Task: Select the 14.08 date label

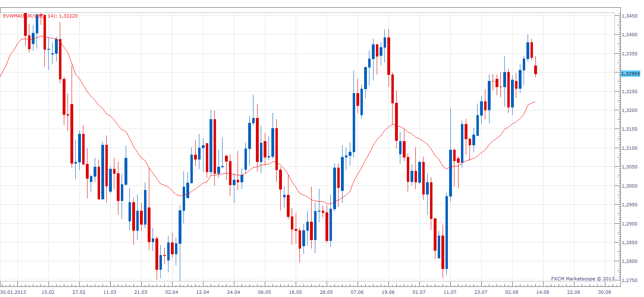Action: (x=543, y=292)
